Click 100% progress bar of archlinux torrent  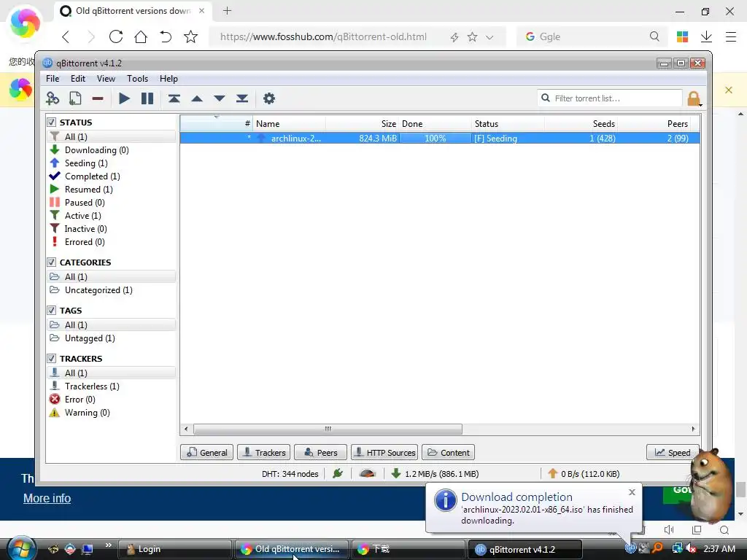pyautogui.click(x=435, y=138)
